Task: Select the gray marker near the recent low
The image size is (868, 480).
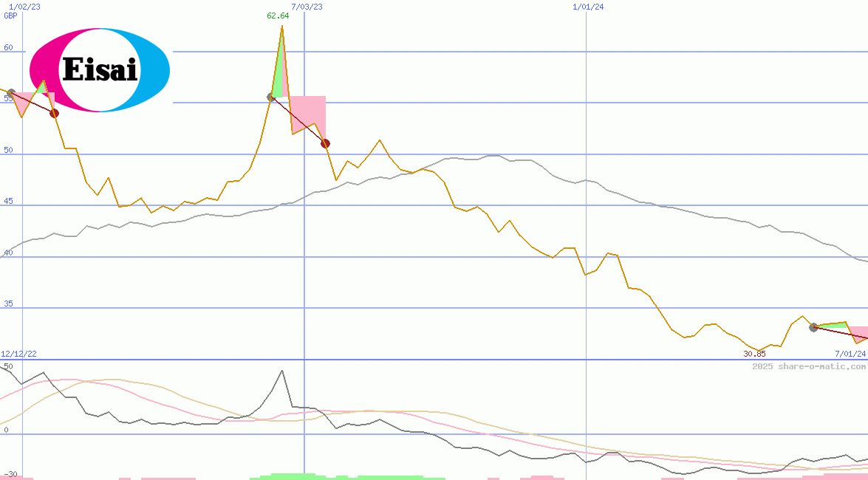Action: (813, 328)
